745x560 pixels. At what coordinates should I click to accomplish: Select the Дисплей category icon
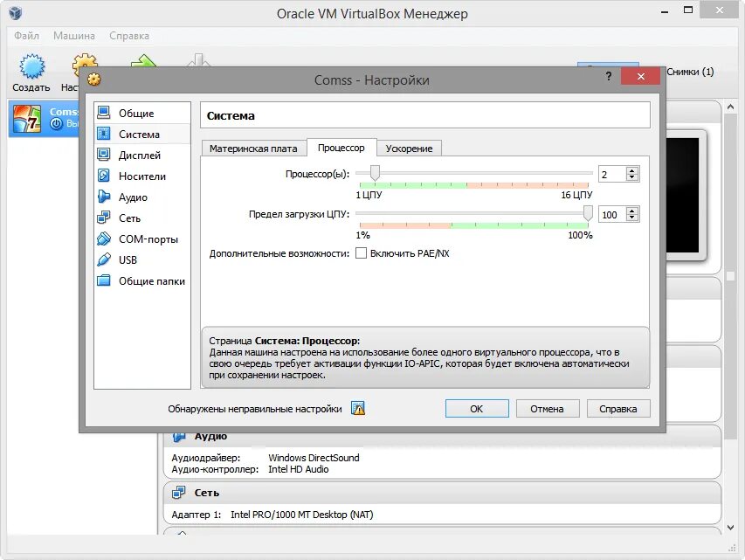104,155
